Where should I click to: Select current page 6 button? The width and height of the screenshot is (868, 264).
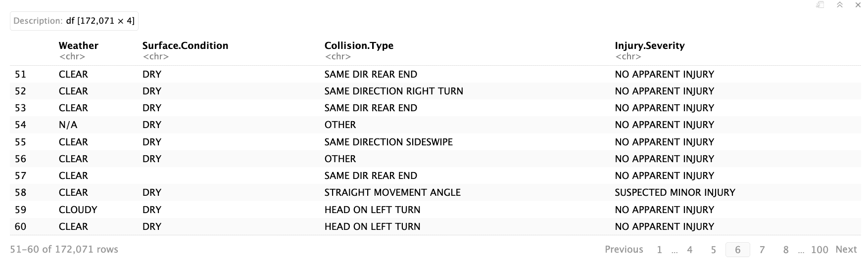[x=737, y=250]
